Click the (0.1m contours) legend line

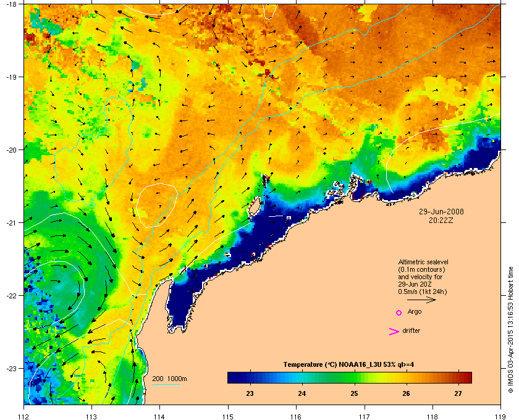(x=421, y=269)
